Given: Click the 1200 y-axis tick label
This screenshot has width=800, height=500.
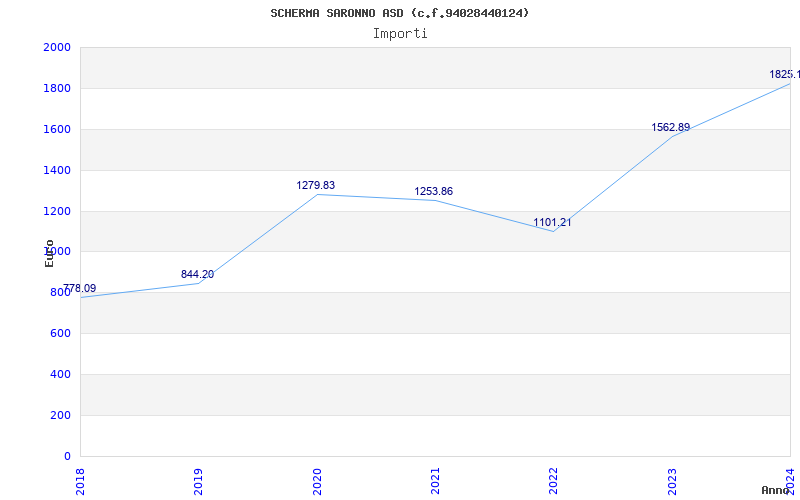Looking at the screenshot, I should (57, 211).
